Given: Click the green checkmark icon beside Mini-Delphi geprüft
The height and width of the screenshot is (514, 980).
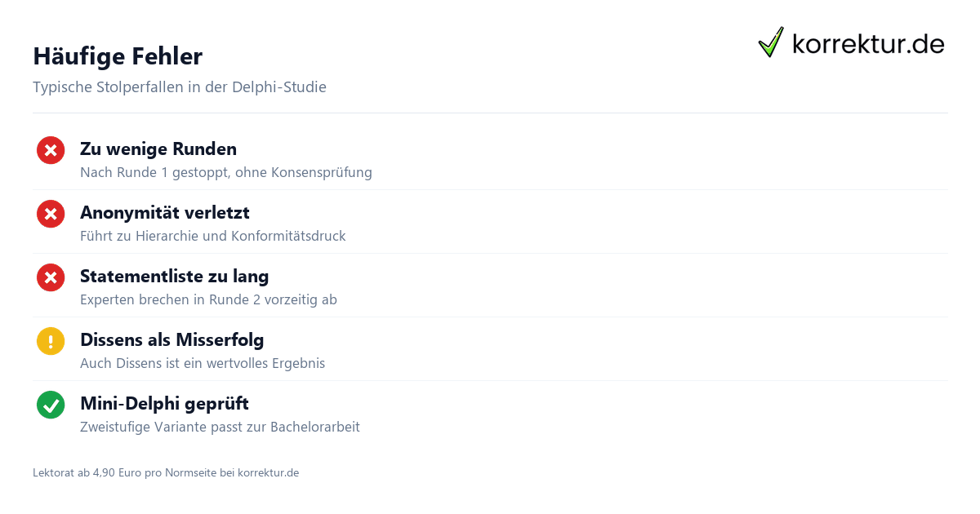Looking at the screenshot, I should [x=51, y=405].
